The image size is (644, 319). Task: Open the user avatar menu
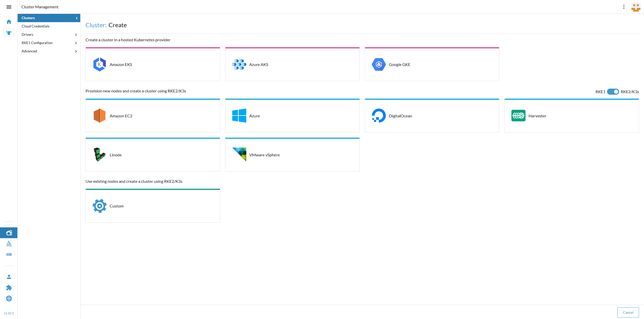coord(636,7)
